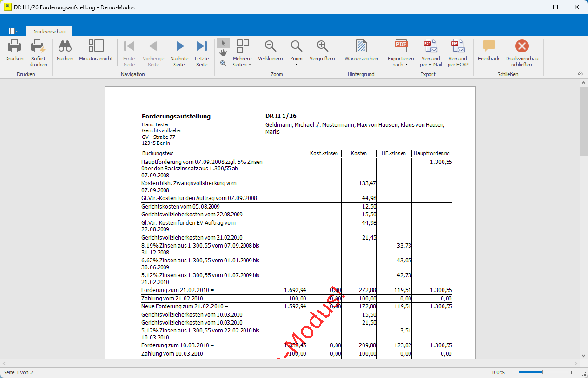Image resolution: width=588 pixels, height=378 pixels.
Task: Click the Kost.-zinsen column header
Action: tap(324, 153)
